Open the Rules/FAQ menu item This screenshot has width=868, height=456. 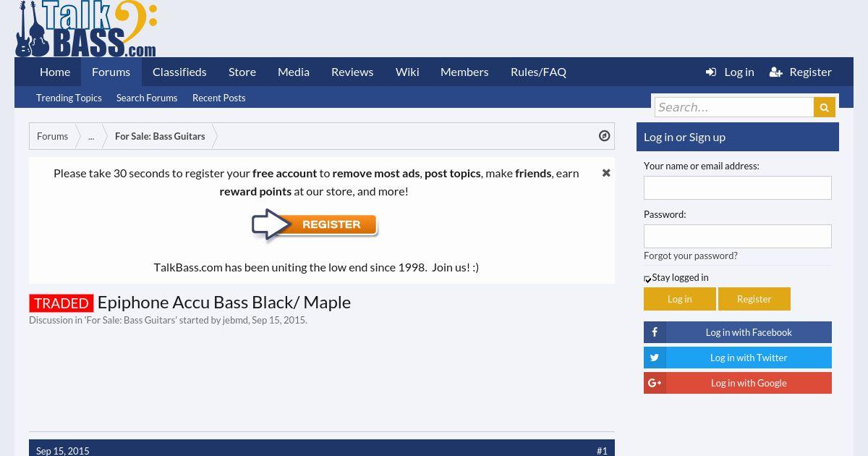538,72
